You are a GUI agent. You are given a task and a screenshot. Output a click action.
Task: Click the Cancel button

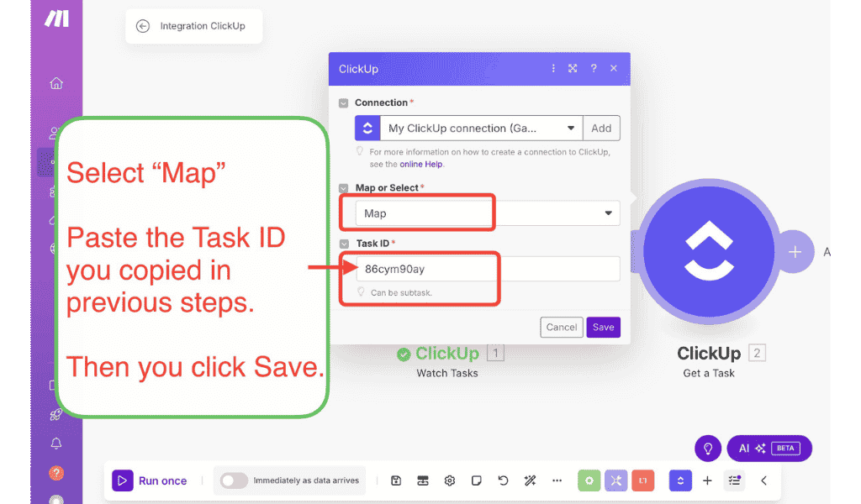point(561,328)
